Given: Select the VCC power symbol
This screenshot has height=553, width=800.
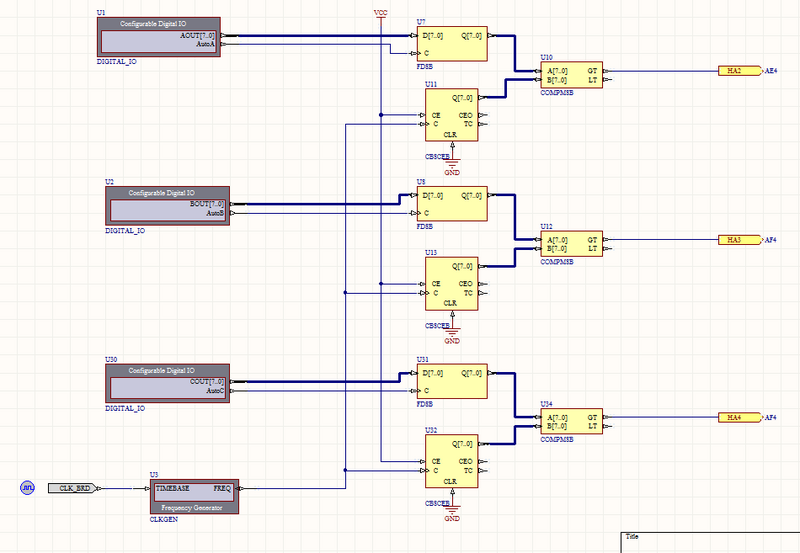Looking at the screenshot, I should click(381, 14).
